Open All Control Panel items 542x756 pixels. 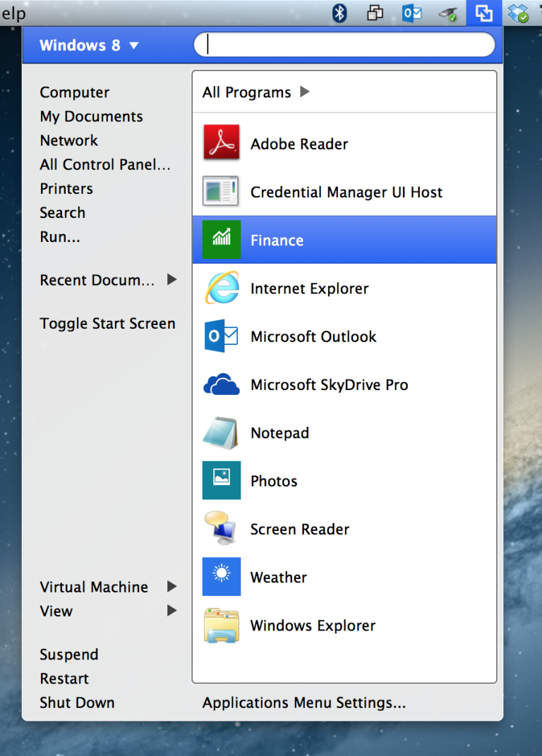[x=105, y=164]
